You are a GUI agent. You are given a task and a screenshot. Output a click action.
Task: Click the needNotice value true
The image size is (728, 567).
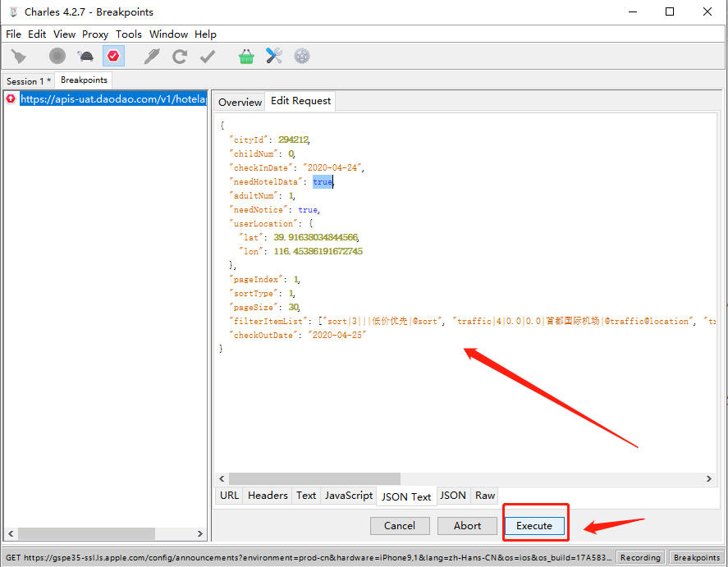(x=308, y=210)
